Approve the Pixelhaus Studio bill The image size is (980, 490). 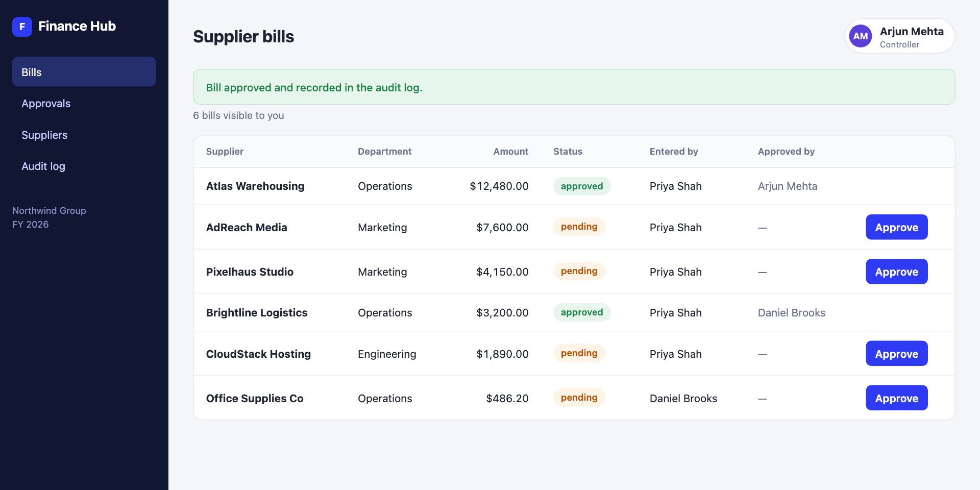(x=897, y=272)
